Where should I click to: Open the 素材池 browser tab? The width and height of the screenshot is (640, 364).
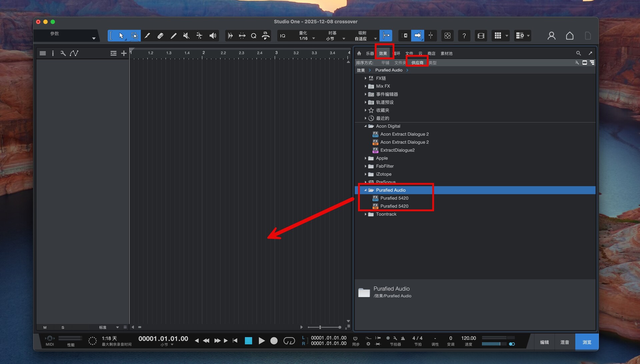coord(446,53)
